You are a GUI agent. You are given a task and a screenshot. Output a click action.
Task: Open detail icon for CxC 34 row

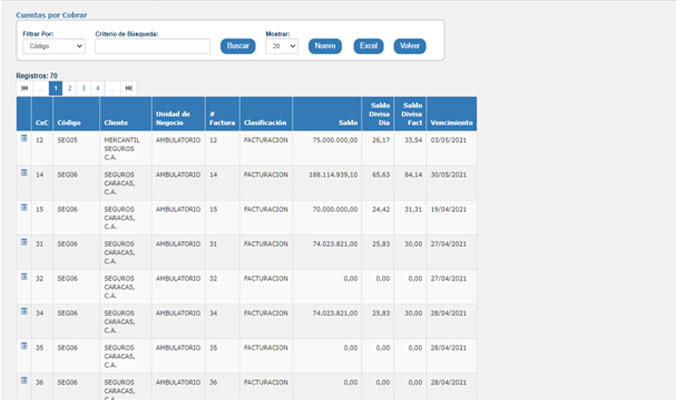click(24, 311)
